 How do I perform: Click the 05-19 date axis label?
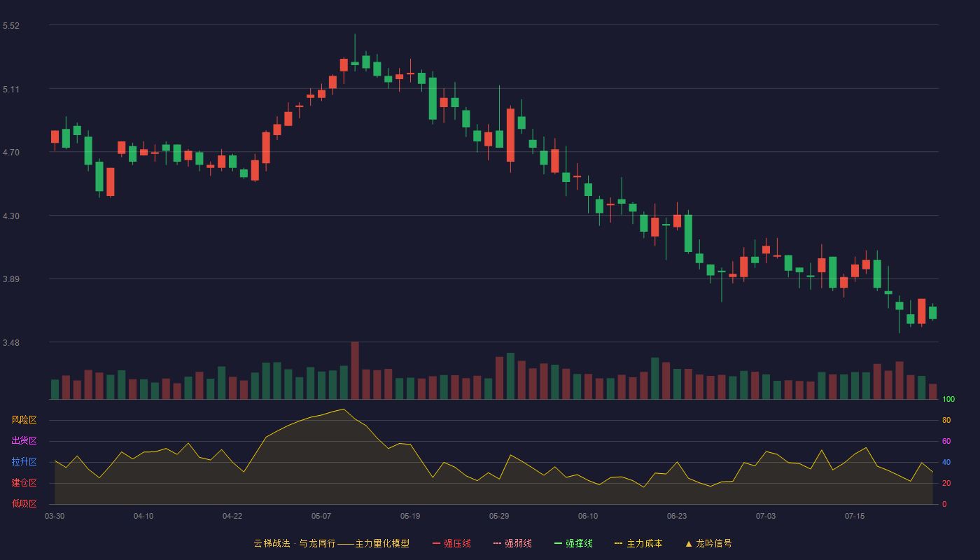pos(410,516)
